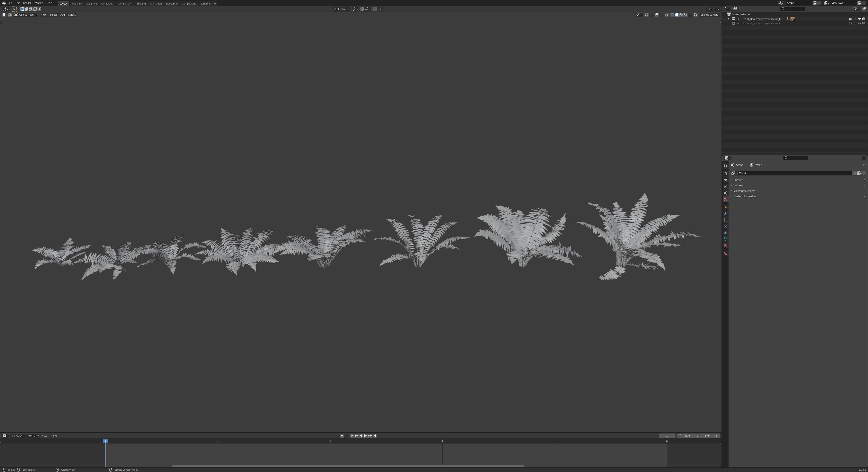The width and height of the screenshot is (868, 472).
Task: Toggle snapping magnet icon
Action: (362, 9)
